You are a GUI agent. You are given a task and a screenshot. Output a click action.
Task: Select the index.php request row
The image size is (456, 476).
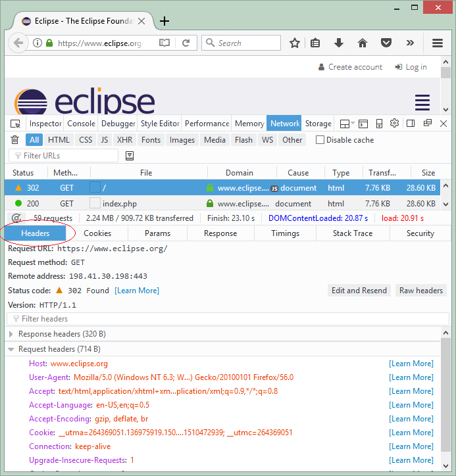click(x=222, y=203)
